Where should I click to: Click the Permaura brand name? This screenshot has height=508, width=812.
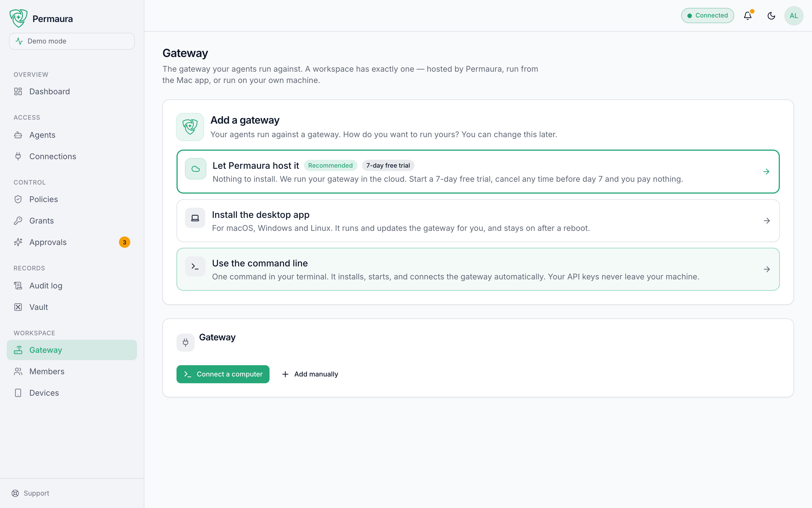[53, 19]
